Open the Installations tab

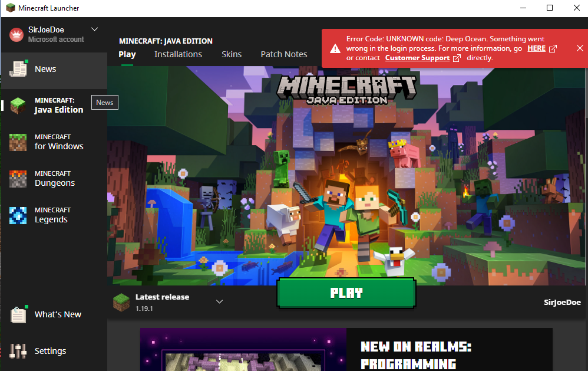178,54
